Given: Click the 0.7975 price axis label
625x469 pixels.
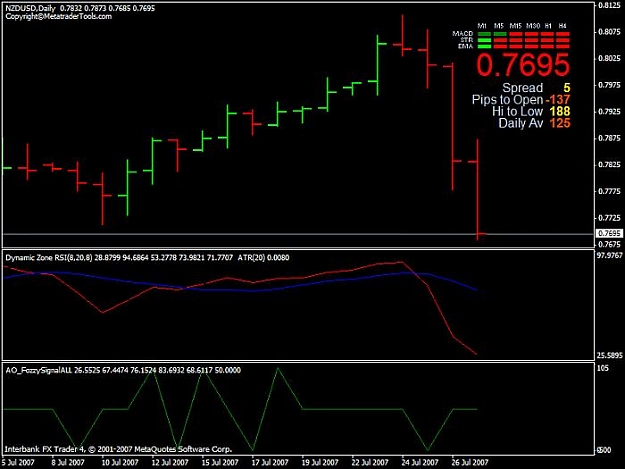Looking at the screenshot, I should [x=610, y=85].
